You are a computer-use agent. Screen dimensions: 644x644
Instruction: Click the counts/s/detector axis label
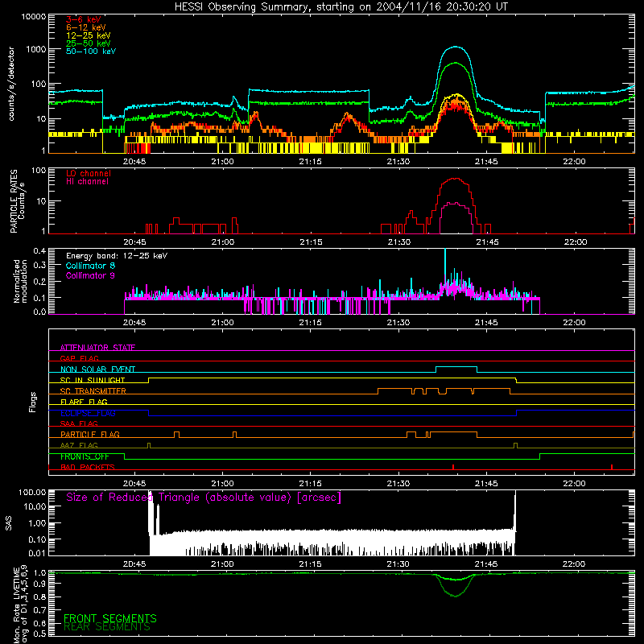point(11,84)
